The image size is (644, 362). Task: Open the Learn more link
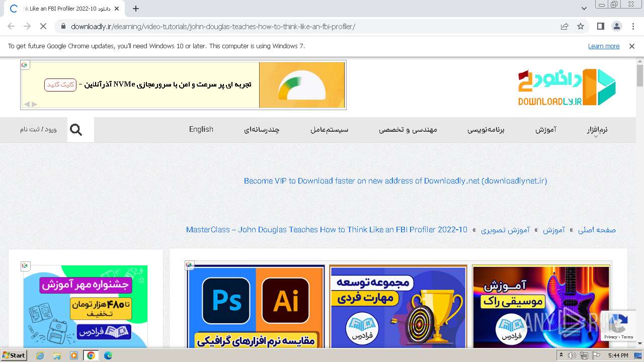click(x=604, y=46)
